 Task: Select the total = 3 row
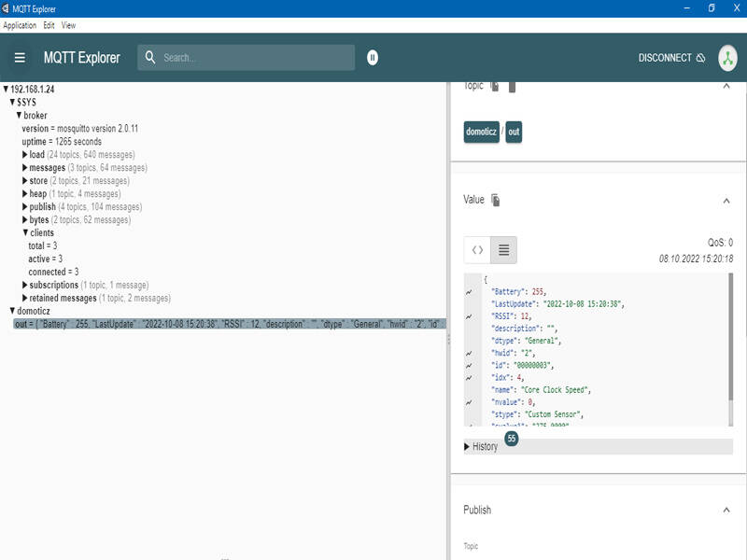click(42, 245)
